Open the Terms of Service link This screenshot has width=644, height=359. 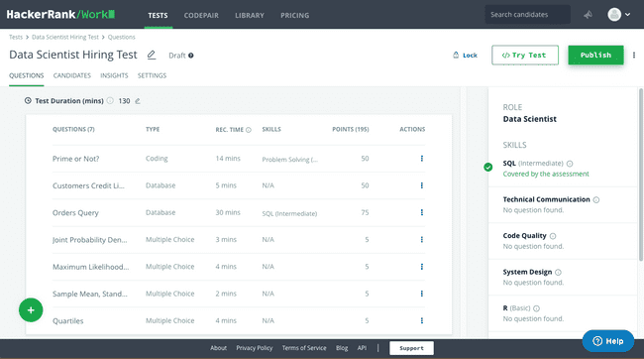coord(304,348)
